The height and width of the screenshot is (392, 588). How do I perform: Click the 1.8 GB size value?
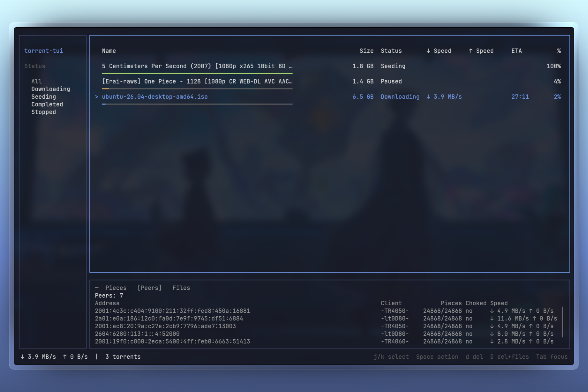click(x=363, y=66)
